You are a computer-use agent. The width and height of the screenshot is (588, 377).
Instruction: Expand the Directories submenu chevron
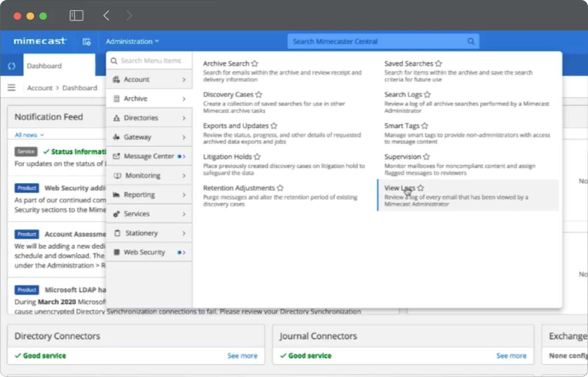click(x=184, y=118)
